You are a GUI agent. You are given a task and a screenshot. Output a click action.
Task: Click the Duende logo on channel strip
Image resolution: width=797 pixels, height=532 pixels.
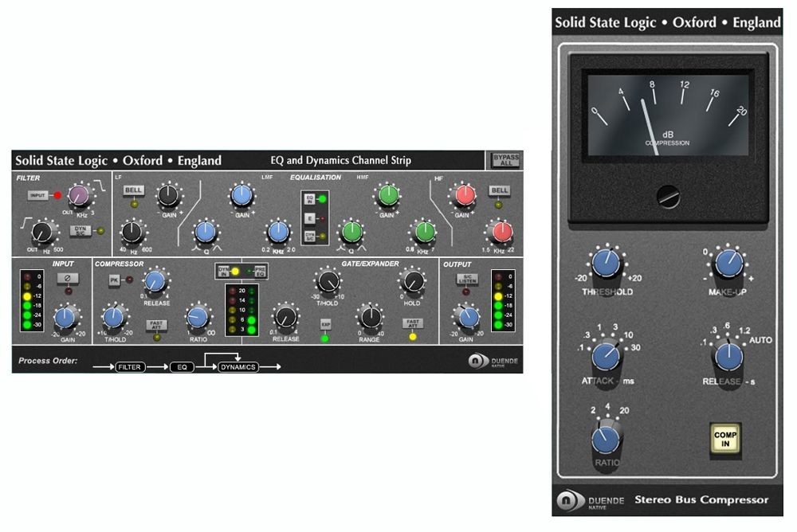[x=493, y=362]
